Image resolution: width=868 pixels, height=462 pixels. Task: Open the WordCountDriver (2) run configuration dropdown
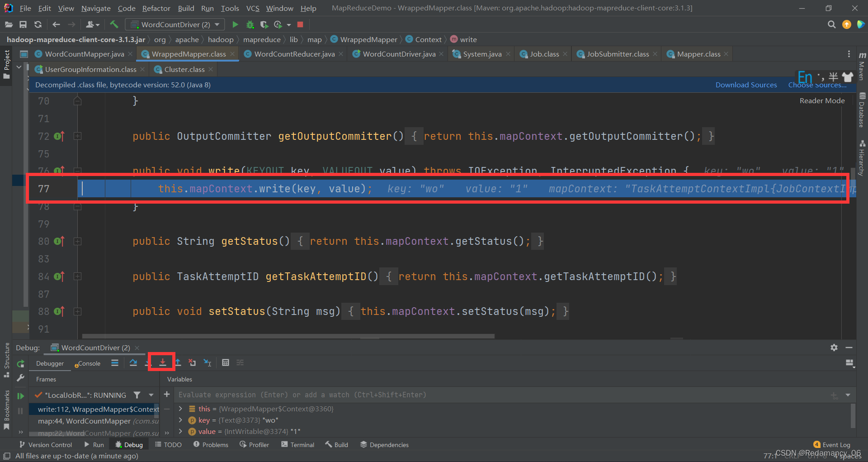point(175,24)
